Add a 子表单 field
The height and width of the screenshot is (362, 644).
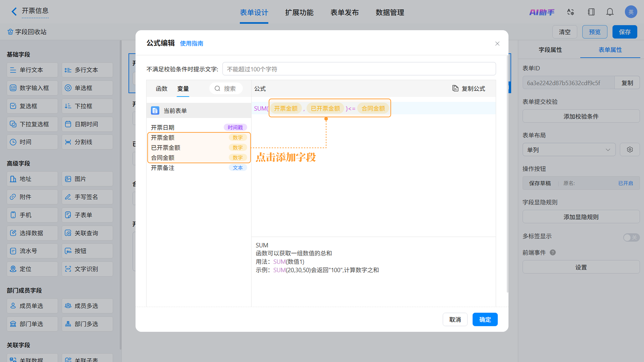(x=87, y=215)
